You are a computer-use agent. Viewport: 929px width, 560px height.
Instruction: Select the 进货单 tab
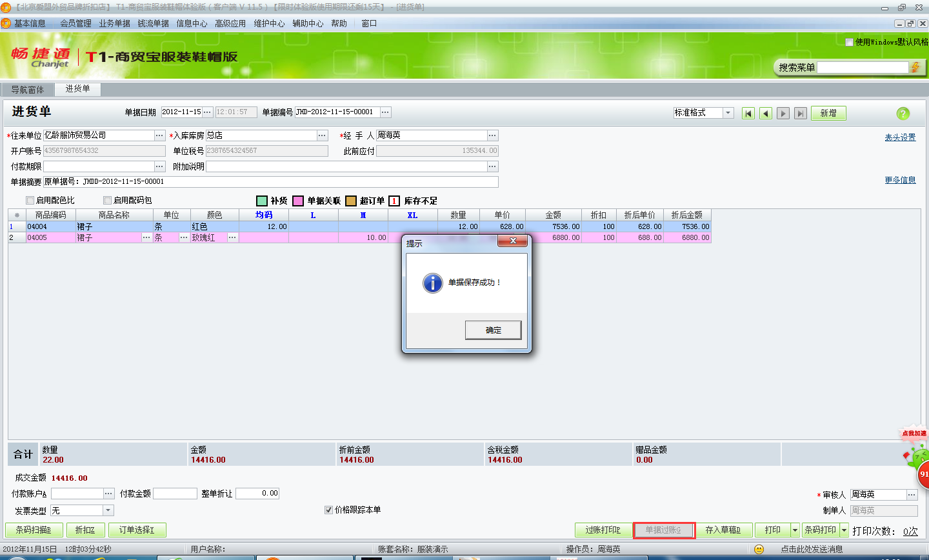[x=77, y=89]
